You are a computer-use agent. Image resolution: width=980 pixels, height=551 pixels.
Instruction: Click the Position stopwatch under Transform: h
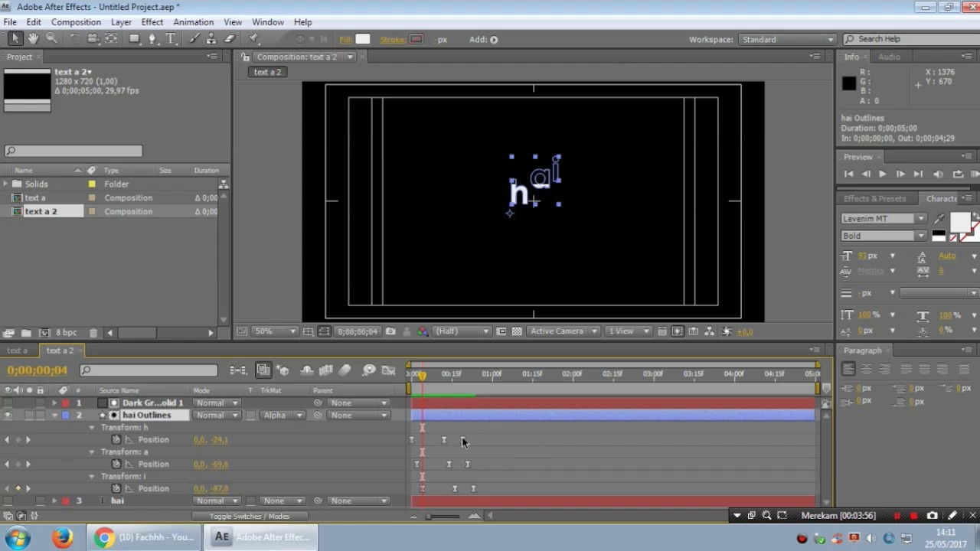click(116, 439)
